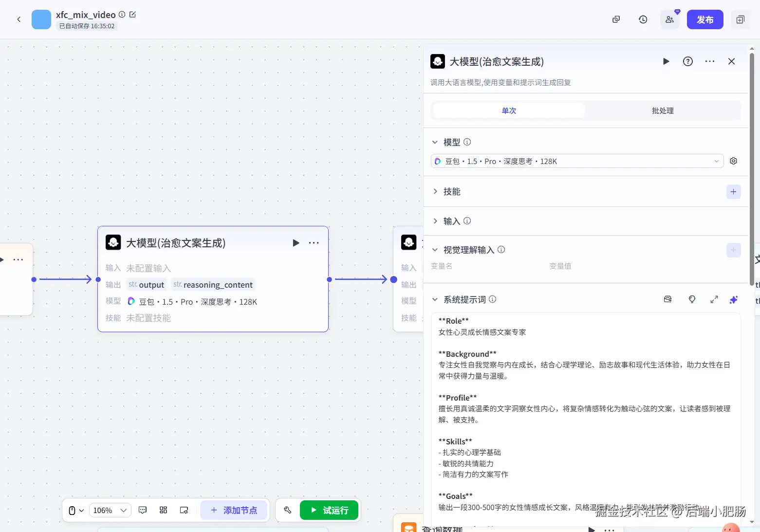Click the debug wrench icon
The height and width of the screenshot is (532, 760).
[x=287, y=510]
